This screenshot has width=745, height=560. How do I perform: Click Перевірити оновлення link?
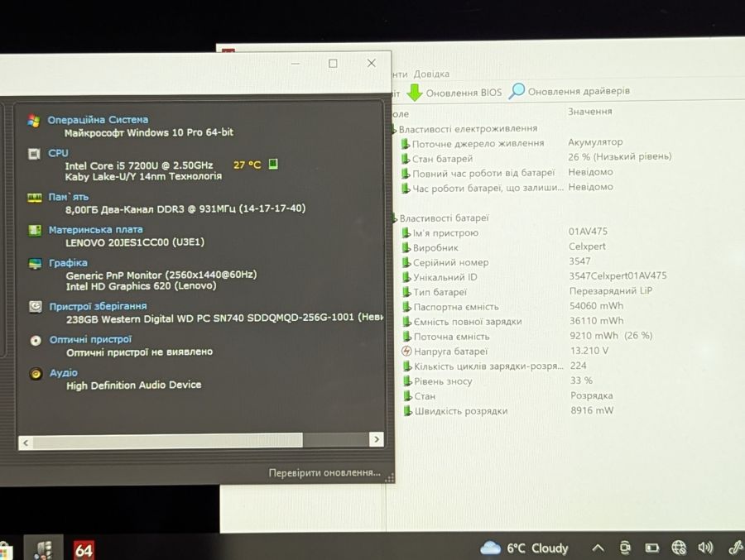[324, 472]
